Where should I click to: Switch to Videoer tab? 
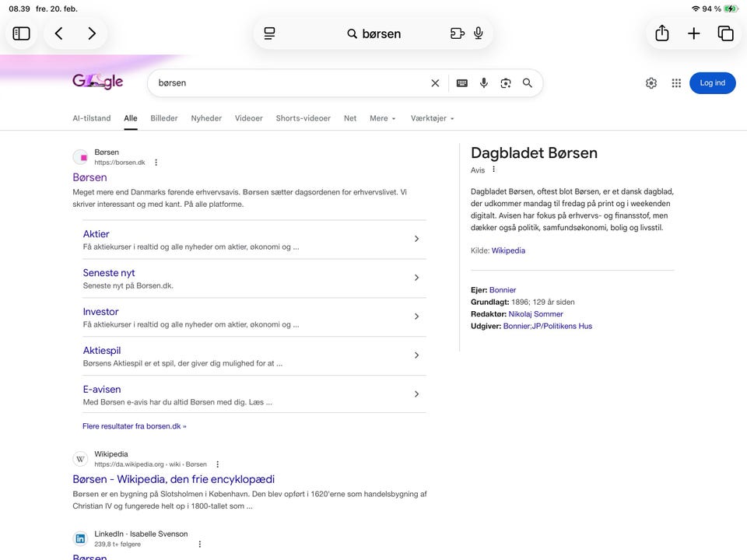[249, 118]
